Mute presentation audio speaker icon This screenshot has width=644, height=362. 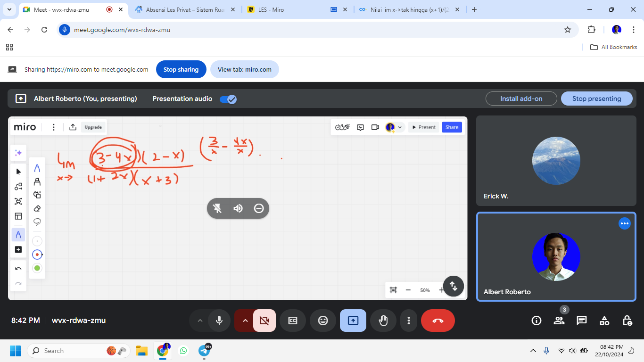coord(238,208)
